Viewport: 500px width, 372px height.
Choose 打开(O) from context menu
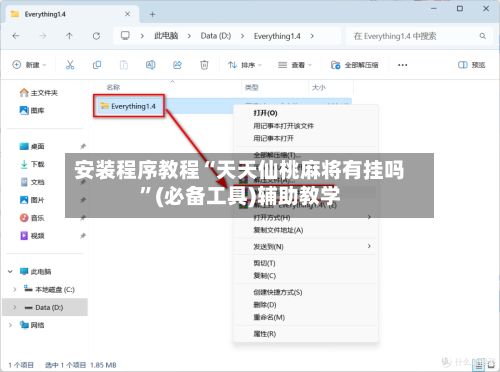265,113
